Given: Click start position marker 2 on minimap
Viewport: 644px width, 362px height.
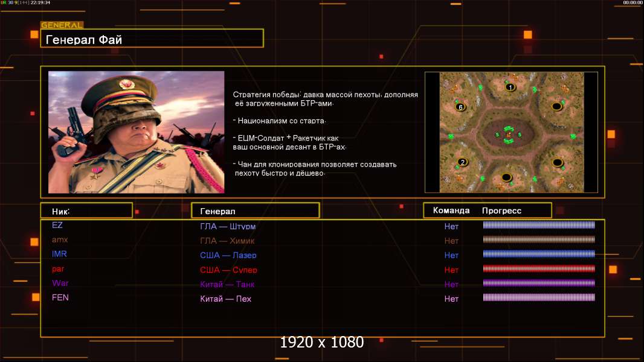Looking at the screenshot, I should tap(463, 162).
